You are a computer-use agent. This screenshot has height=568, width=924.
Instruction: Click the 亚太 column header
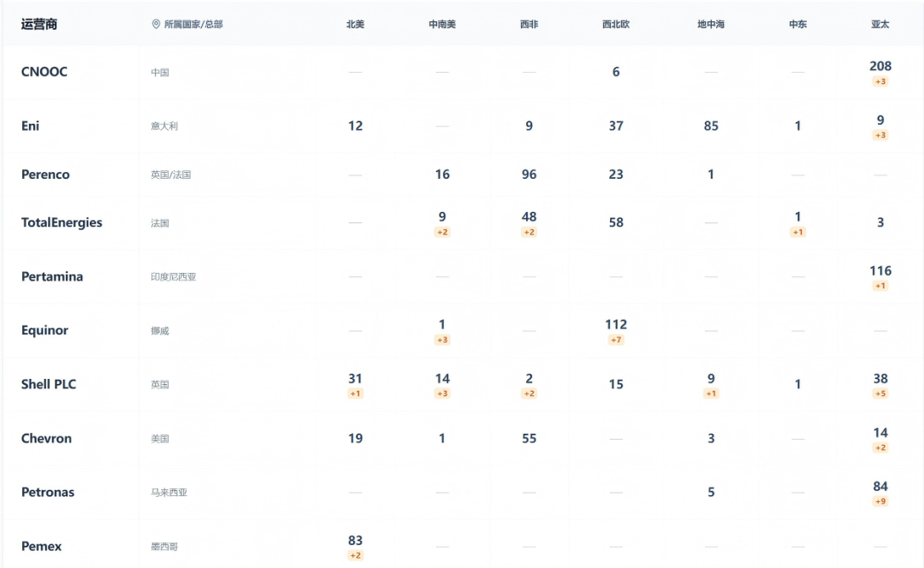tap(880, 25)
